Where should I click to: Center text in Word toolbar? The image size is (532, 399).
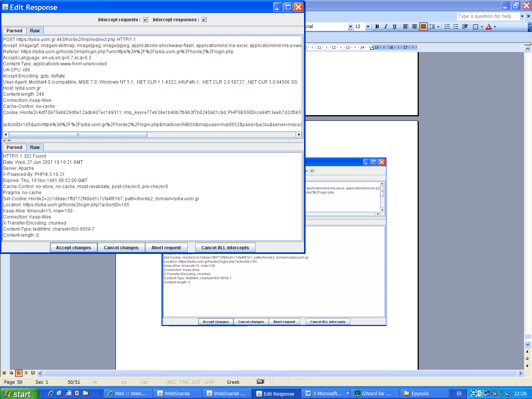click(x=414, y=27)
